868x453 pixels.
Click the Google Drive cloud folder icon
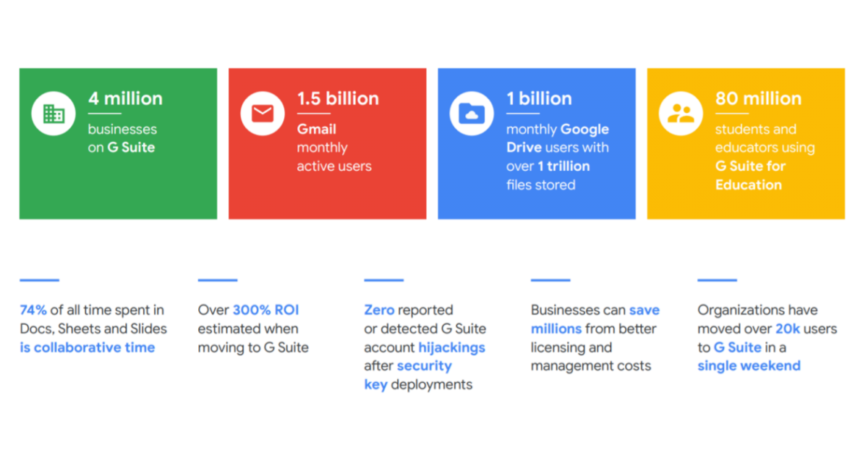pos(472,113)
